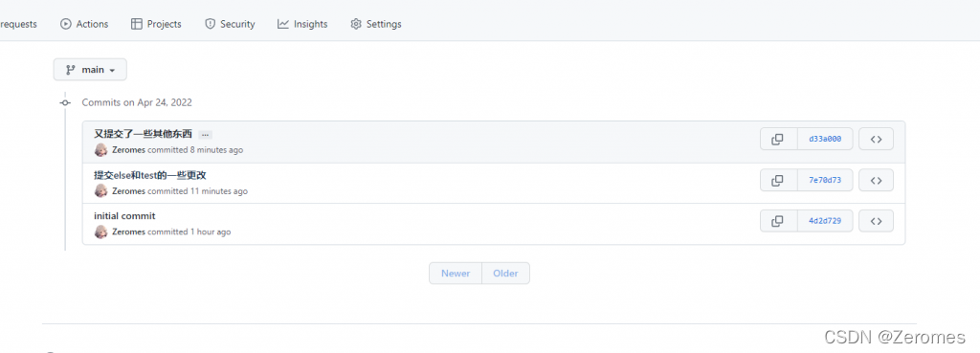The width and height of the screenshot is (980, 353).
Task: Click the Newer pagination button
Action: [456, 273]
